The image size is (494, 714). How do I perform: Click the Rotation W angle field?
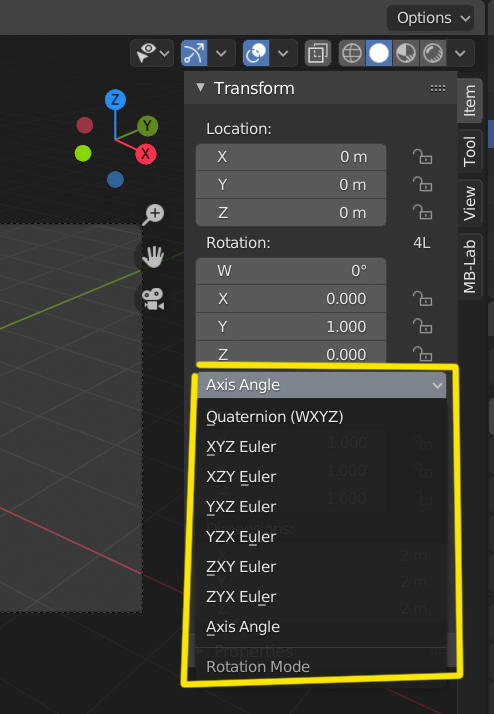291,271
